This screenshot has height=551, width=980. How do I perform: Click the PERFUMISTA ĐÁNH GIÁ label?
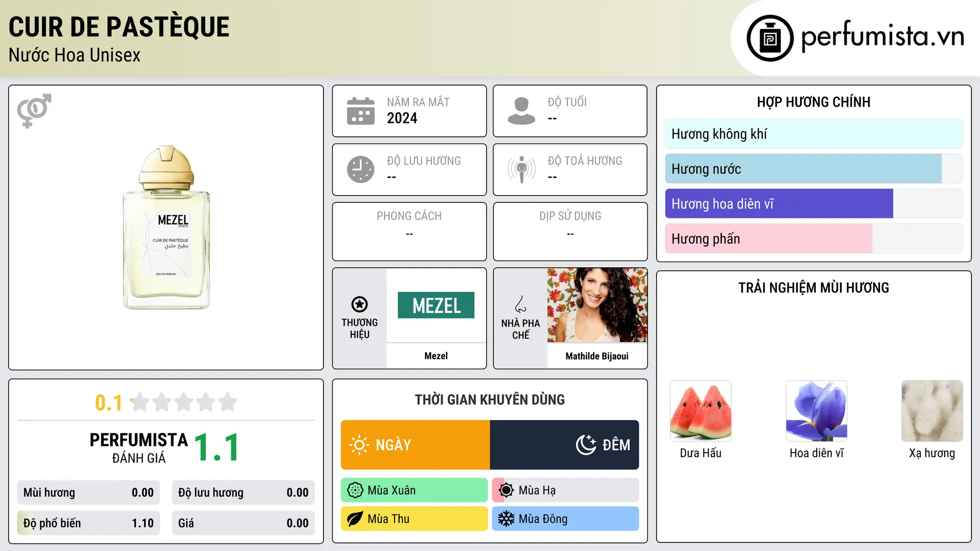139,448
